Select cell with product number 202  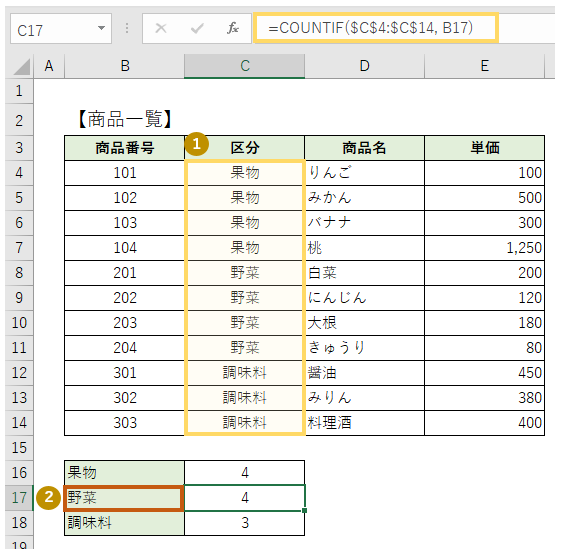click(125, 298)
